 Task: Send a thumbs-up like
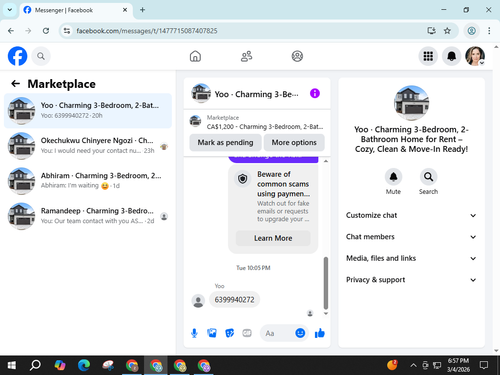[320, 333]
